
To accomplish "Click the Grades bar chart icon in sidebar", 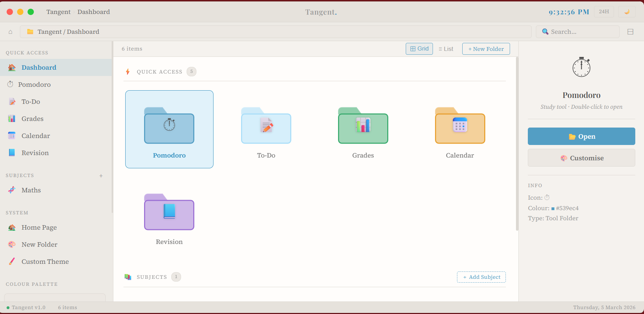I will click(x=12, y=118).
